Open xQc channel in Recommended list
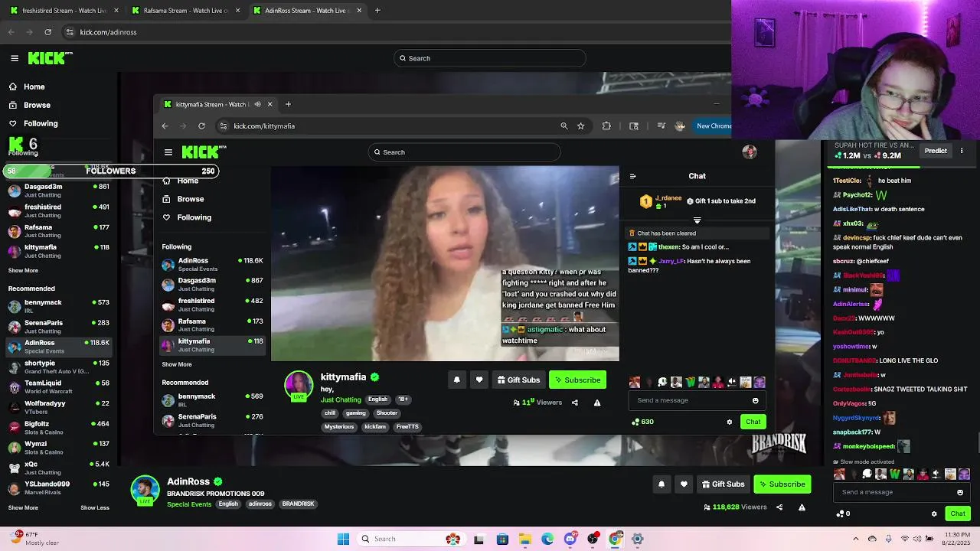The width and height of the screenshot is (980, 551). click(x=59, y=468)
